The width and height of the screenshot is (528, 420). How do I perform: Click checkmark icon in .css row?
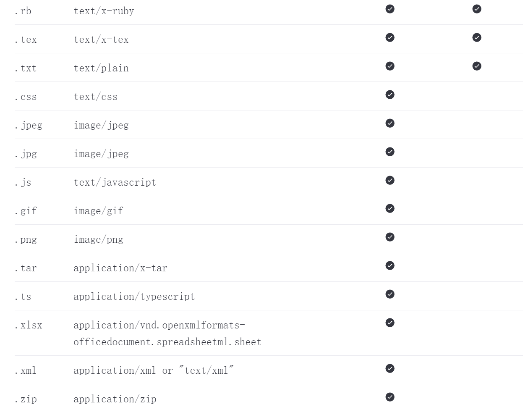click(390, 94)
